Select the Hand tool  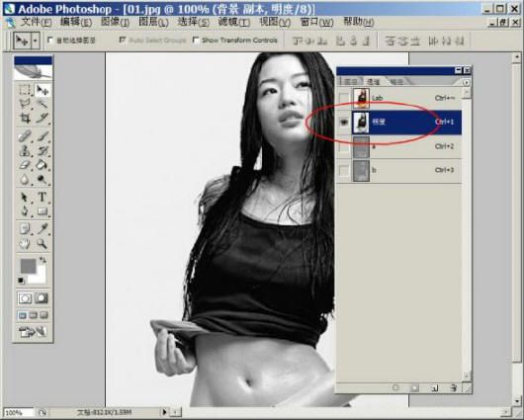(25, 243)
